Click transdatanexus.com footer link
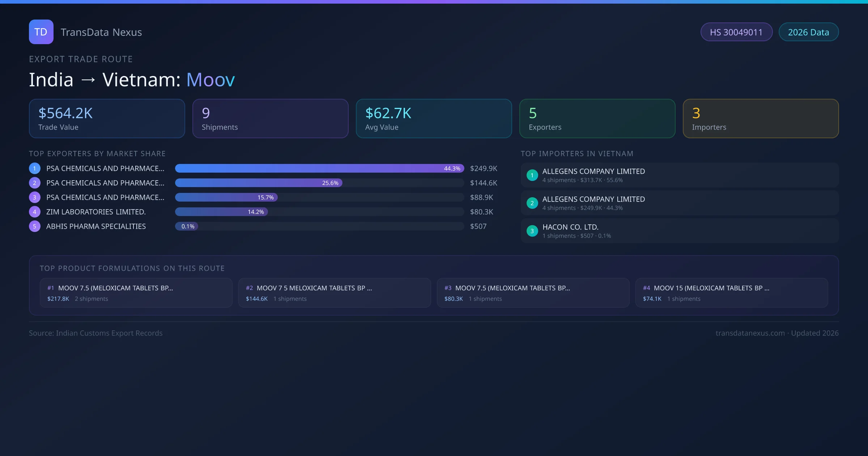Screen dimensions: 868x456 click(750, 333)
